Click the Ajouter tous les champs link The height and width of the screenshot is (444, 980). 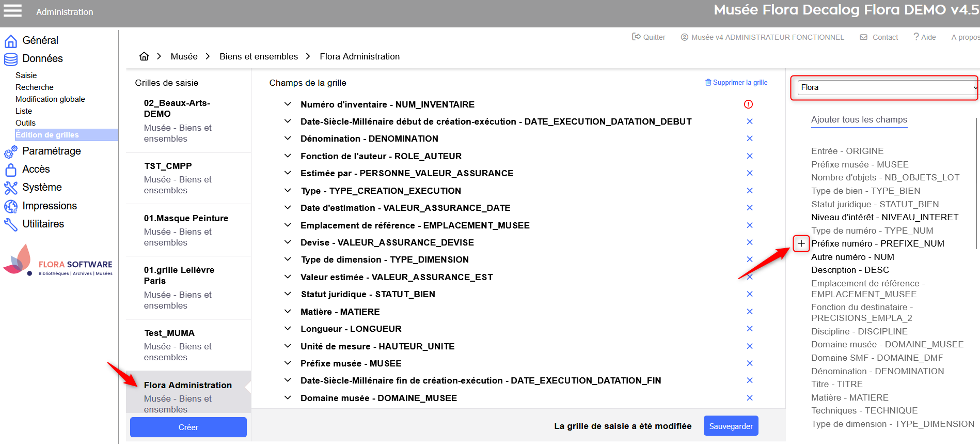pos(859,120)
